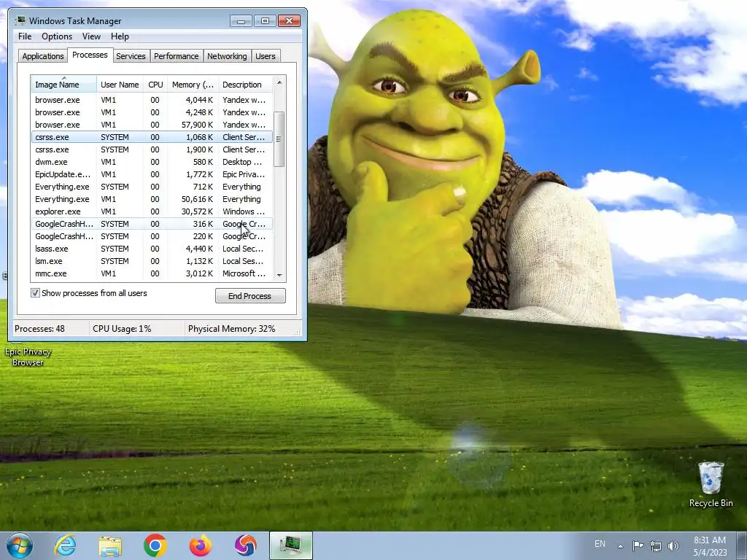Sort by Image Name column header
The image size is (747, 560).
[64, 85]
